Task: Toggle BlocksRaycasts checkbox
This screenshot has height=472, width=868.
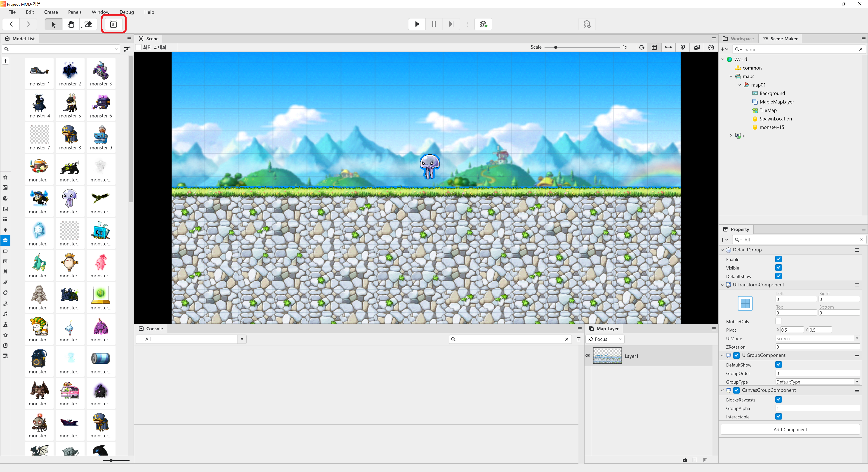Action: coord(778,400)
